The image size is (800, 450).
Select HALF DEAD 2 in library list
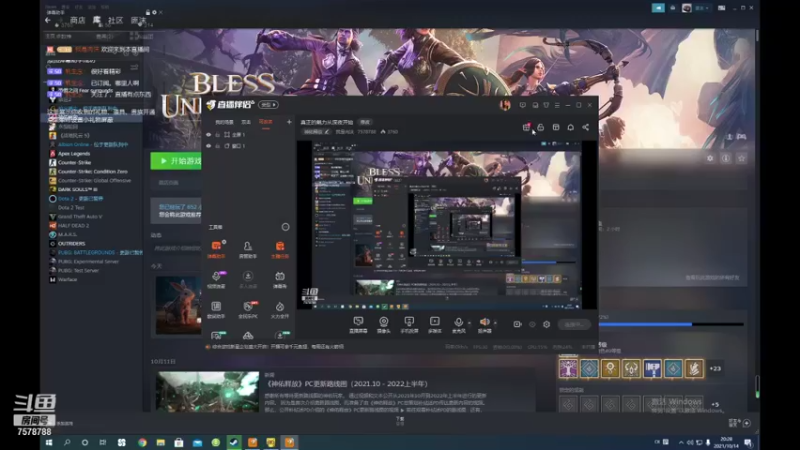(x=73, y=226)
